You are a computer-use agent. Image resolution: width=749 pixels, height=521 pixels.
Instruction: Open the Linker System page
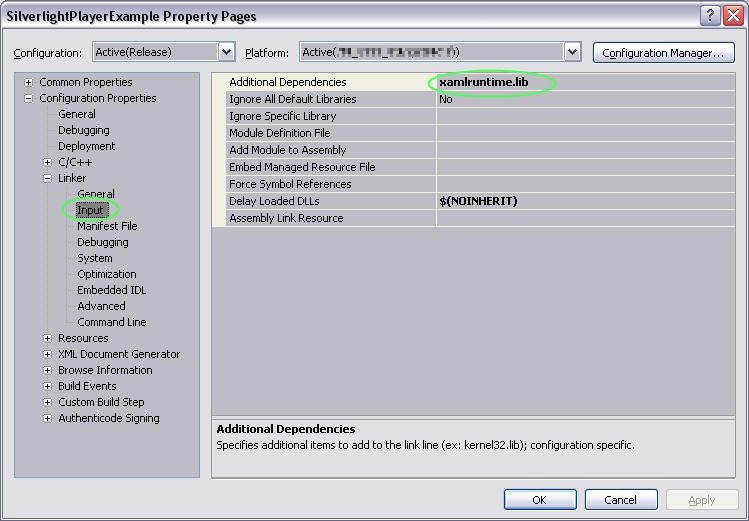95,258
